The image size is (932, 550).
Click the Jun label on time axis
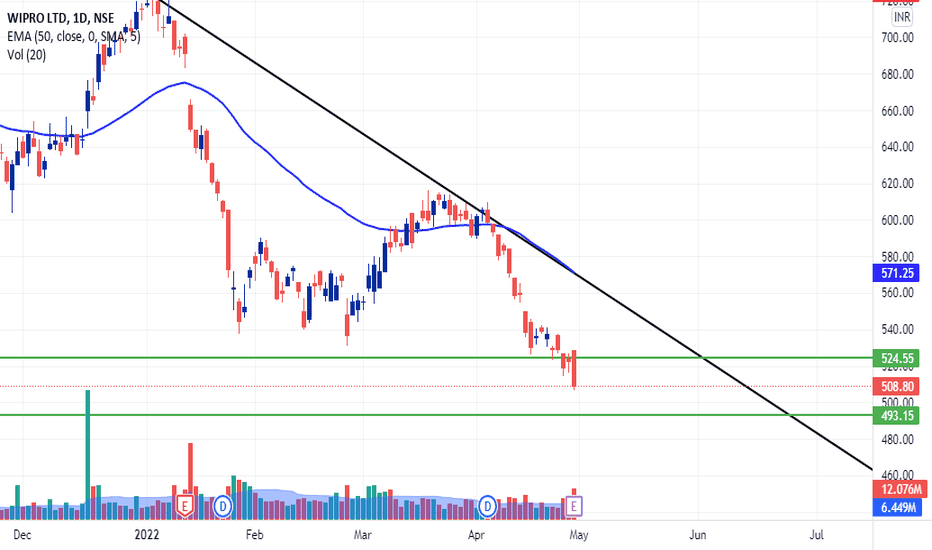tap(698, 535)
